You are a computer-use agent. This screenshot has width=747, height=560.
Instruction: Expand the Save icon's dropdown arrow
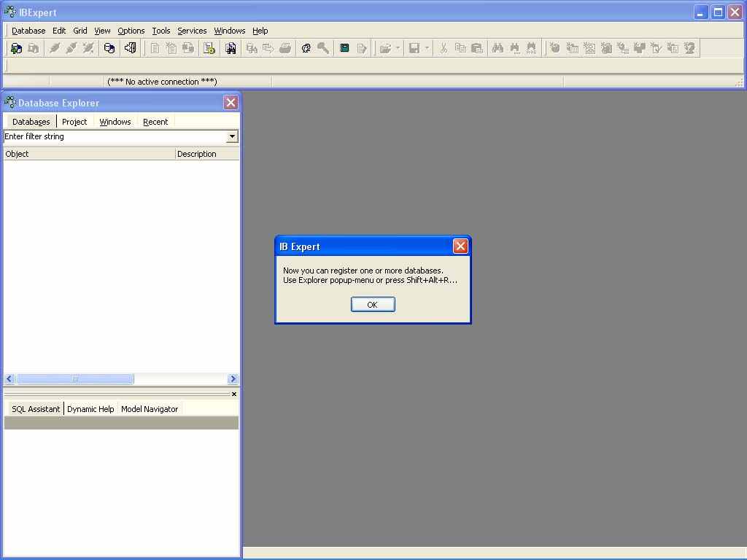coord(427,48)
